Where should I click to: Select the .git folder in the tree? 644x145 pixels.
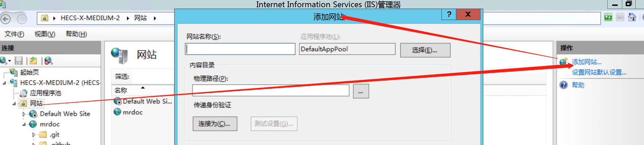54,134
